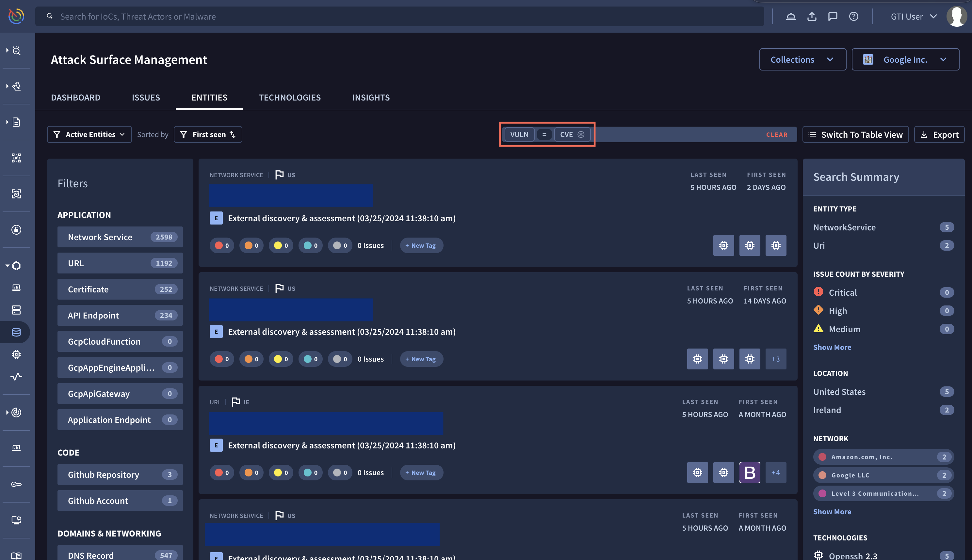The image size is (972, 560).
Task: Click the GTI User profile icon
Action: (955, 16)
